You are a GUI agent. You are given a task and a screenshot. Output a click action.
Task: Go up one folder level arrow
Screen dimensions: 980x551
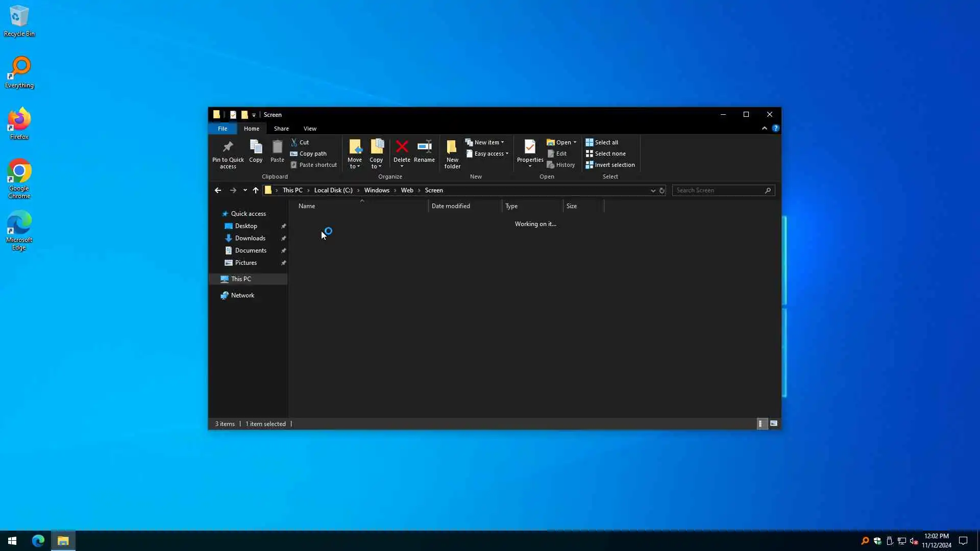tap(256, 190)
